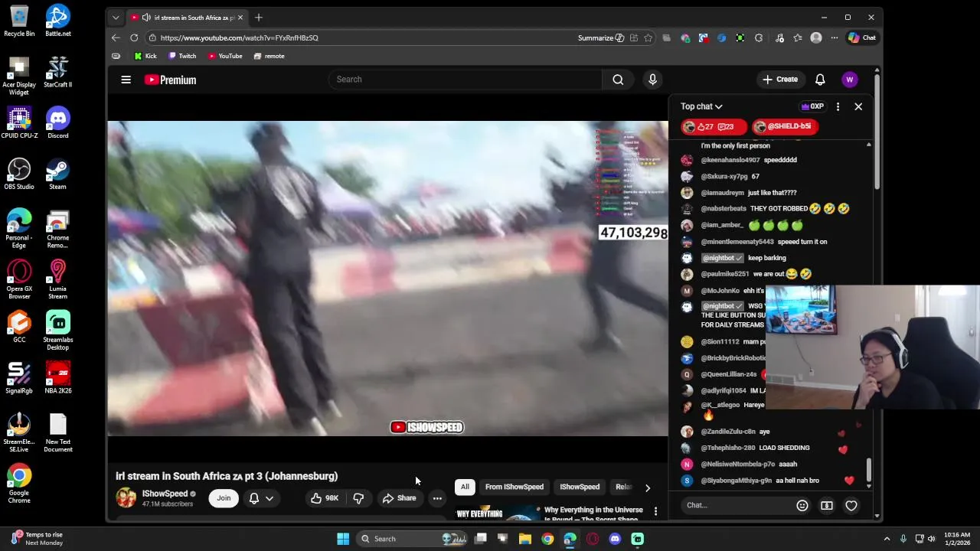Open Copilot Chat in the browser
The height and width of the screenshot is (551, 980).
coord(862,37)
